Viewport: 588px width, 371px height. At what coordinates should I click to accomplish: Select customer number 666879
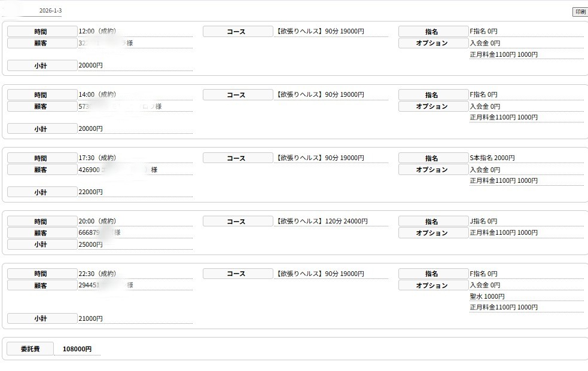(x=89, y=232)
